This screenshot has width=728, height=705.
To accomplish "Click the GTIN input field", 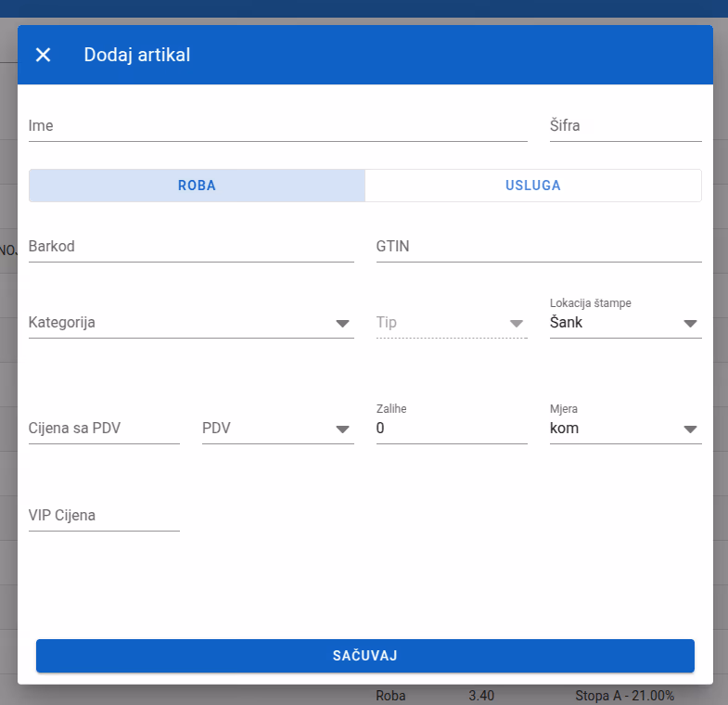I will [x=539, y=247].
